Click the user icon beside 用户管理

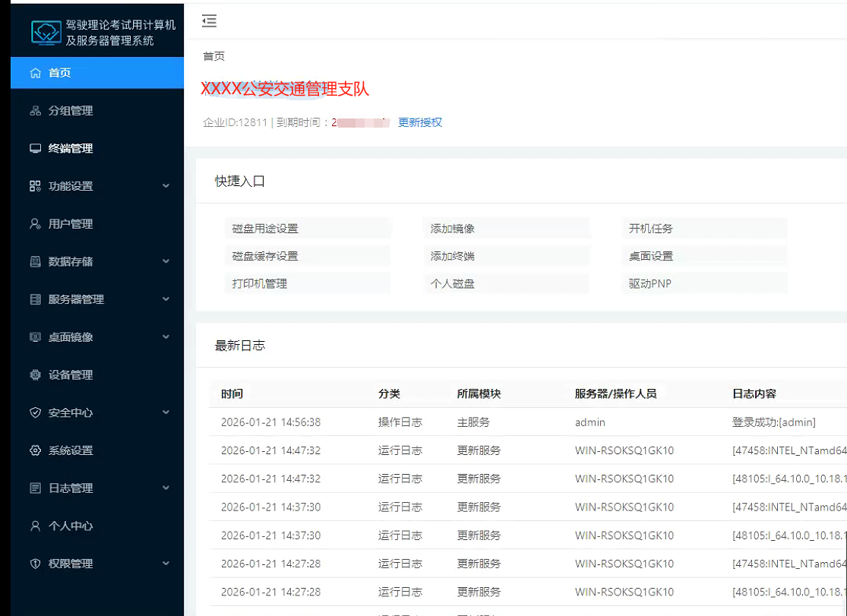[35, 224]
